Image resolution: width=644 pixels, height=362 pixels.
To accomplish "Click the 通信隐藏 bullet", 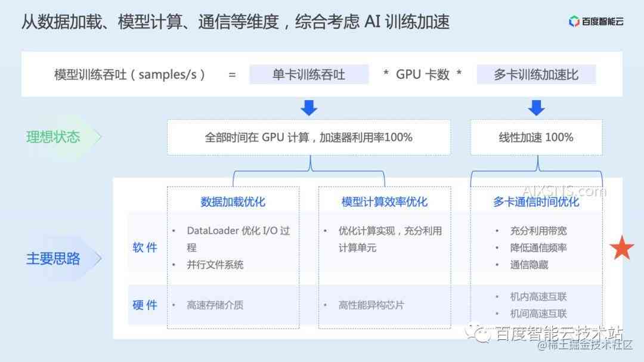I will pyautogui.click(x=529, y=265).
